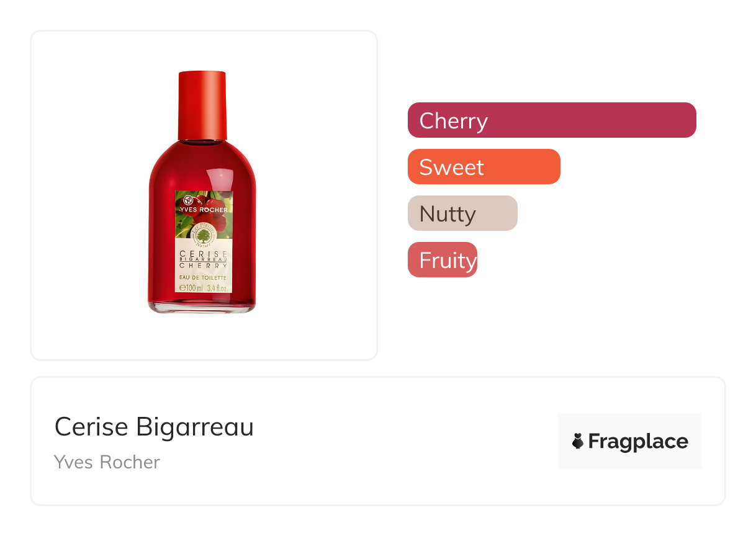This screenshot has width=756, height=536.
Task: Click the glass base of the bottle
Action: 202,306
